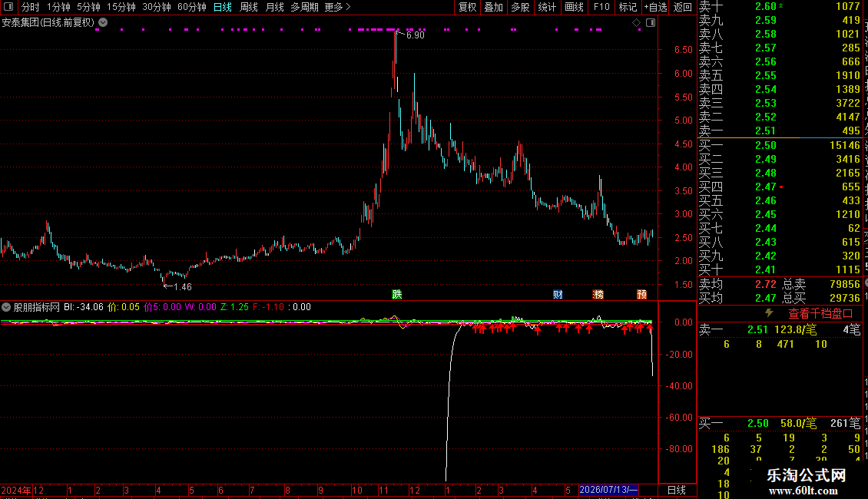Click the 卖均 2.72 average row
868x499 pixels.
click(x=738, y=284)
